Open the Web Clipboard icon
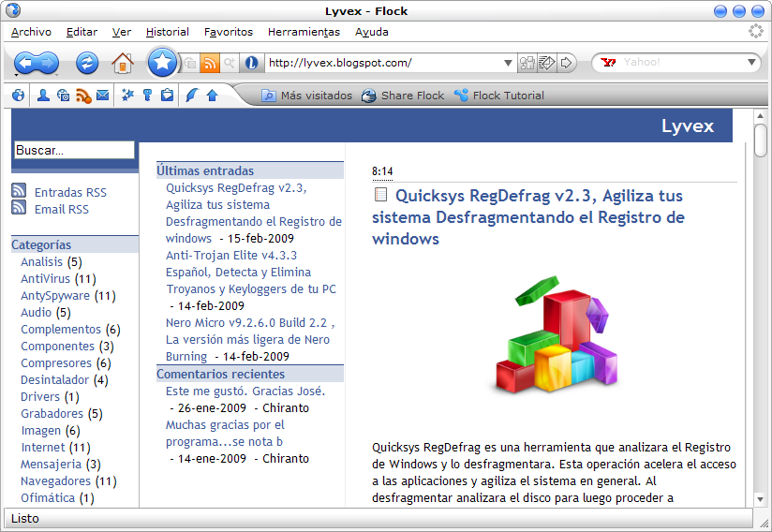Image resolution: width=772 pixels, height=532 pixels. [167, 95]
